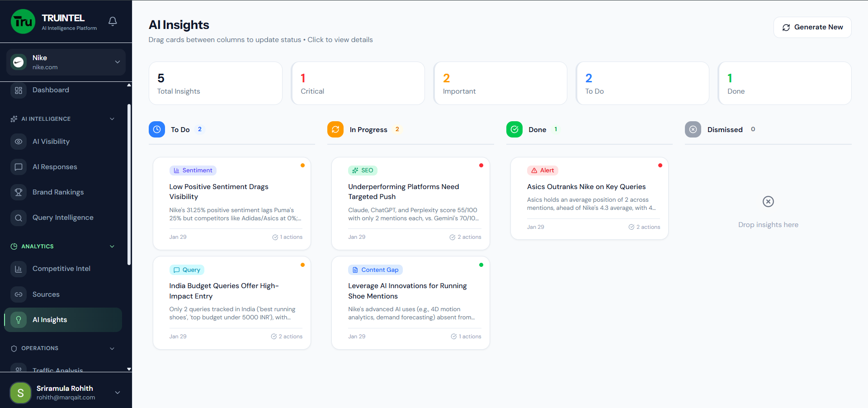Open the Critical insights summary card

coord(358,83)
